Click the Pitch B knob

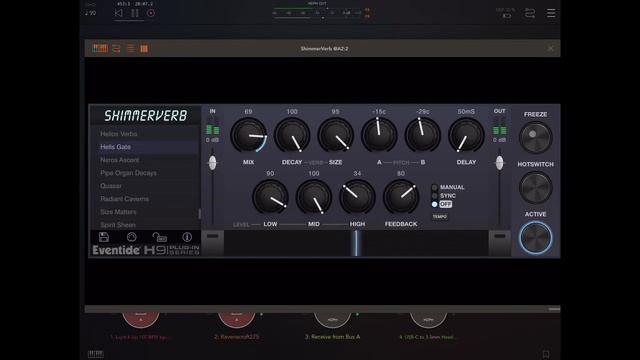(422, 135)
